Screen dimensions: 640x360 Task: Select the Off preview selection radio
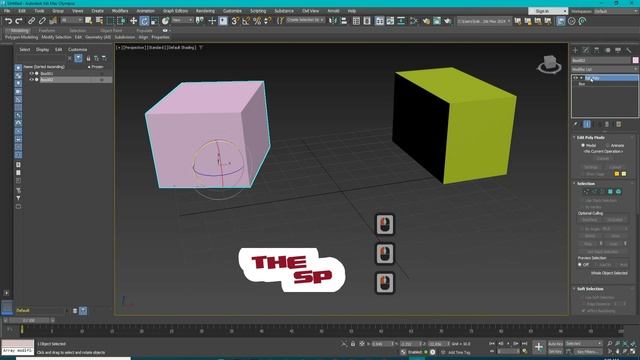click(580, 264)
